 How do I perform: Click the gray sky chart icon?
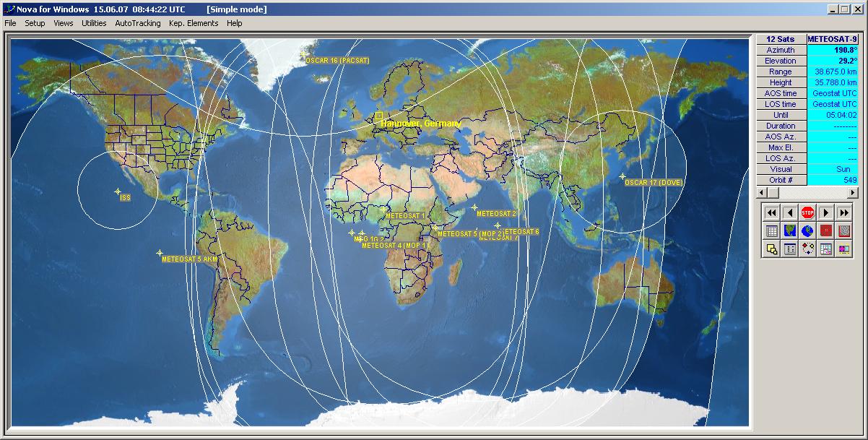click(843, 231)
